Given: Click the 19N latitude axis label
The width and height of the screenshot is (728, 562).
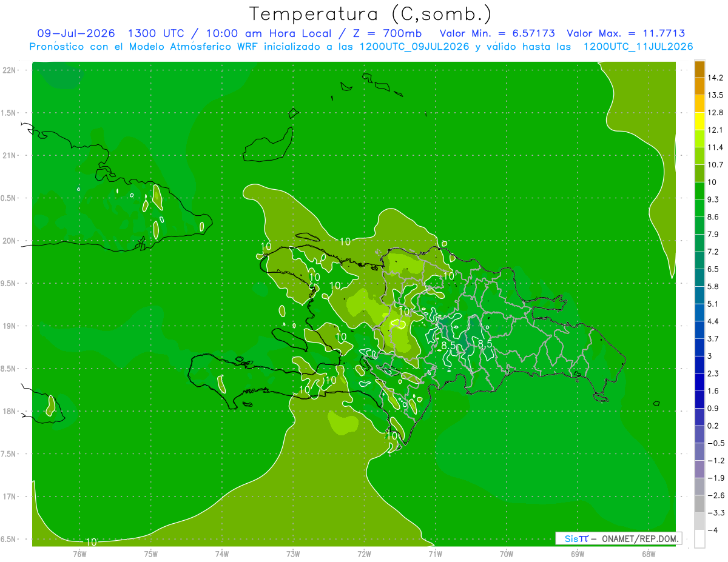Looking at the screenshot, I should tap(10, 326).
